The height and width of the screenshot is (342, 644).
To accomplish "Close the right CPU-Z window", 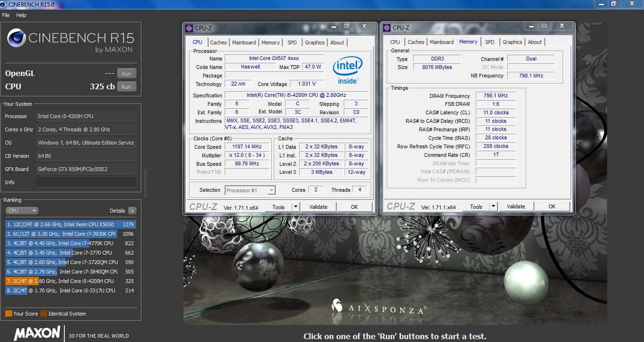I will click(562, 26).
